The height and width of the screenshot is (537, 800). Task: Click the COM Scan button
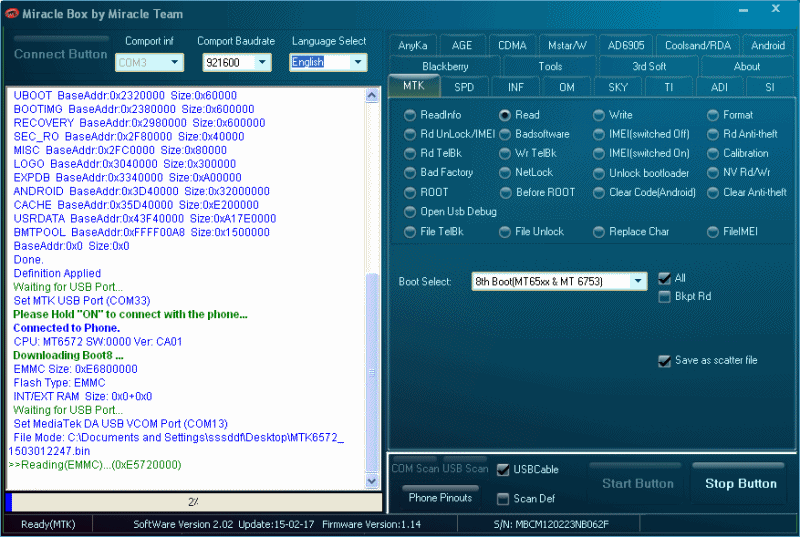(415, 469)
